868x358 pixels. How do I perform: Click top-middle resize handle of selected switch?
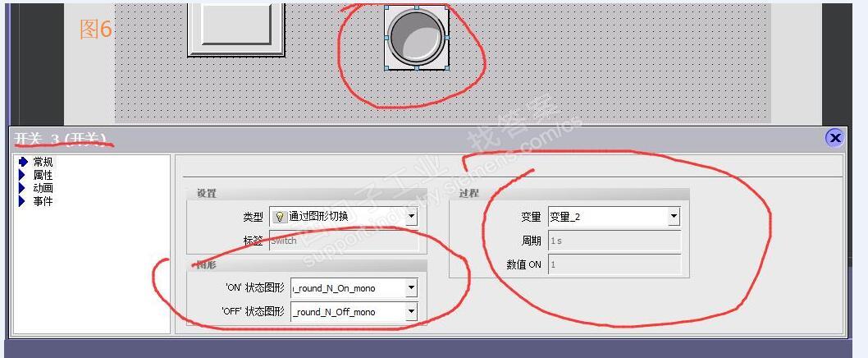pyautogui.click(x=417, y=7)
